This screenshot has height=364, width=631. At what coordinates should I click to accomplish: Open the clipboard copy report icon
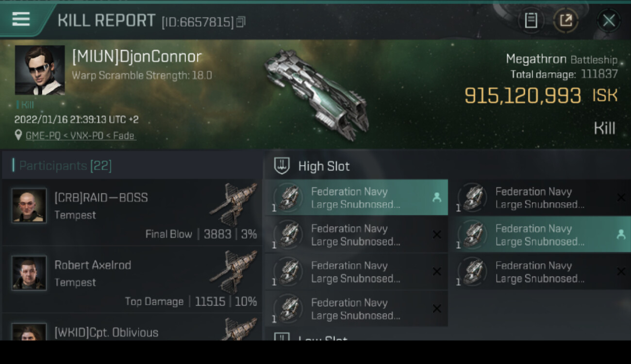[531, 20]
